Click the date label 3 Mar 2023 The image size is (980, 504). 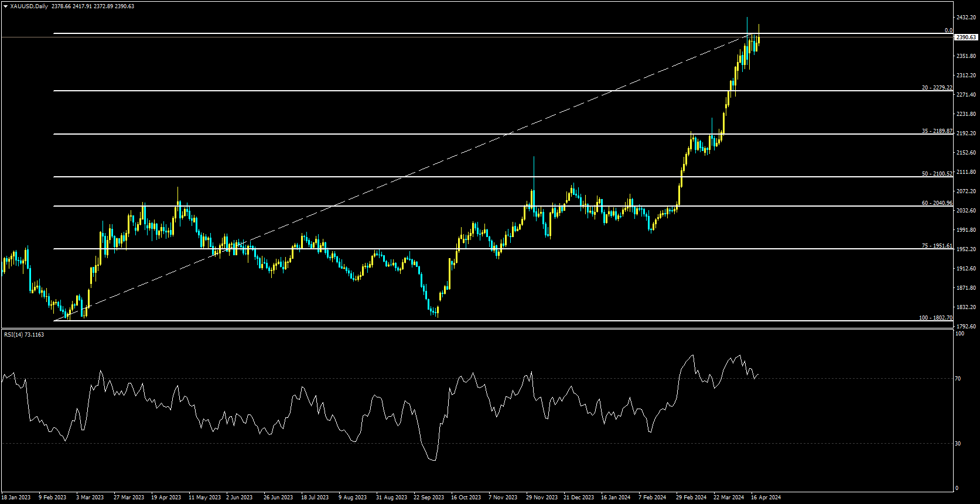pyautogui.click(x=90, y=498)
